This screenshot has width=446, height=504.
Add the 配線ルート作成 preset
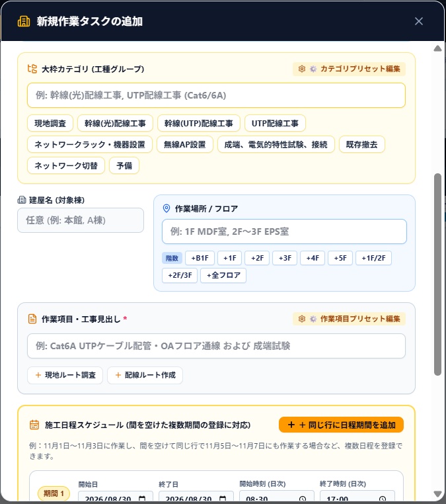[145, 375]
